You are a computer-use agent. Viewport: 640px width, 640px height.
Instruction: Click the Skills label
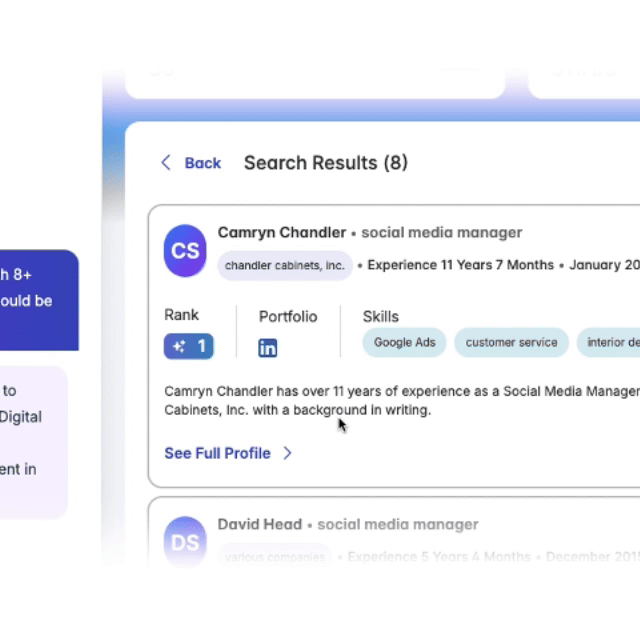381,317
